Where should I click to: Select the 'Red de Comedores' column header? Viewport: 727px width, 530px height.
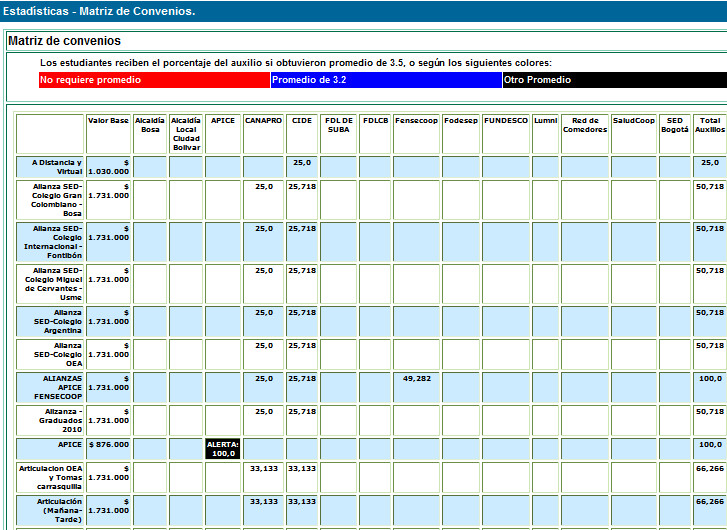click(x=585, y=134)
